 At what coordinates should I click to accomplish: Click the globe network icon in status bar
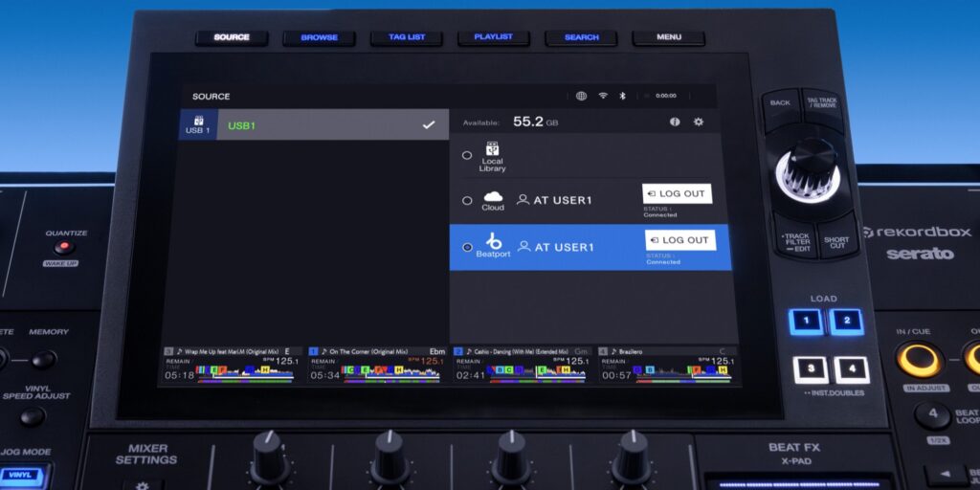tap(581, 96)
